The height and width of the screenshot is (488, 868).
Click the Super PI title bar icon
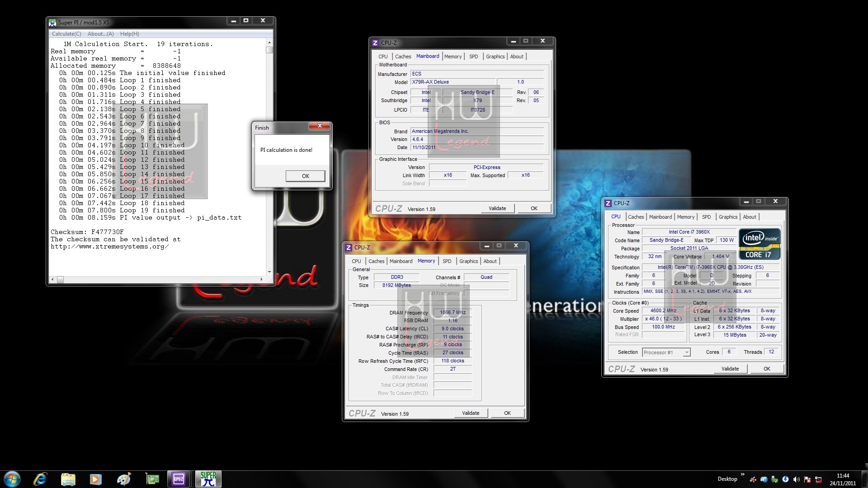(53, 22)
